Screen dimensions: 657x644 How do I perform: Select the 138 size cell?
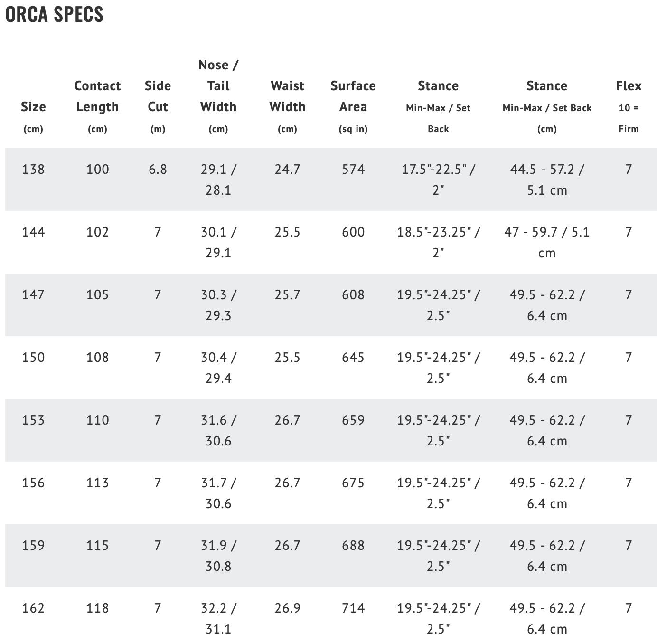[x=33, y=170]
